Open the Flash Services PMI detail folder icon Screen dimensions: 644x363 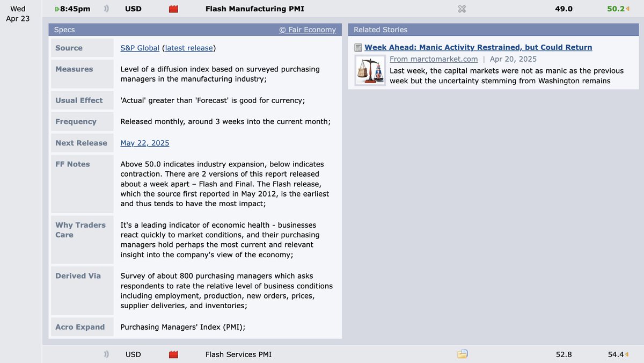[463, 354]
